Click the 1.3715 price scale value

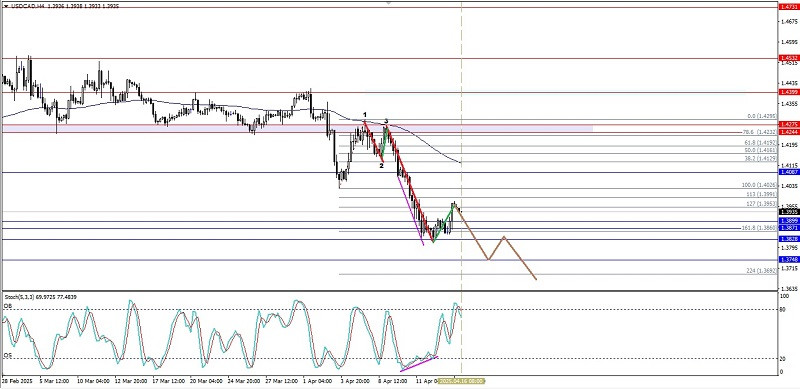click(x=788, y=268)
